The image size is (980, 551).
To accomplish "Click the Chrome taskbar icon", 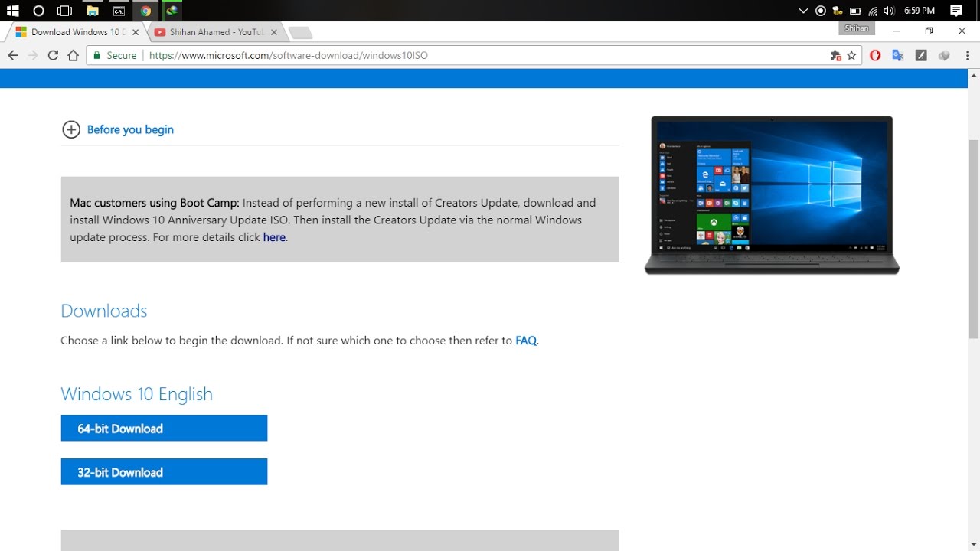I will click(x=145, y=11).
